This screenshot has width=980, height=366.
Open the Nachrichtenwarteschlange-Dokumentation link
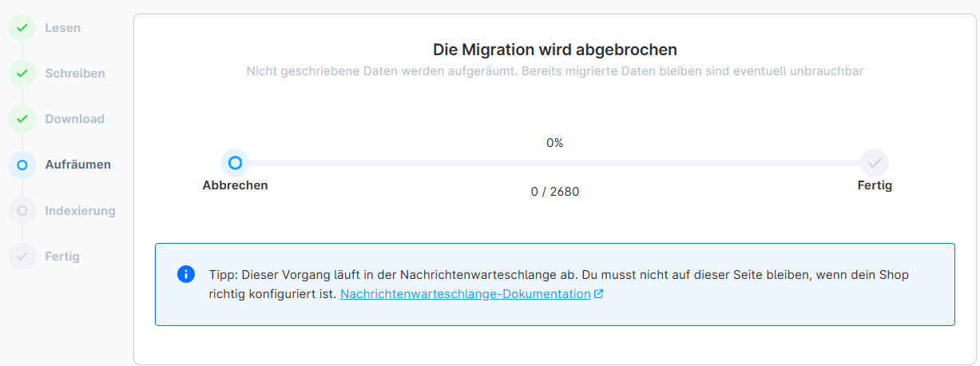pyautogui.click(x=465, y=294)
